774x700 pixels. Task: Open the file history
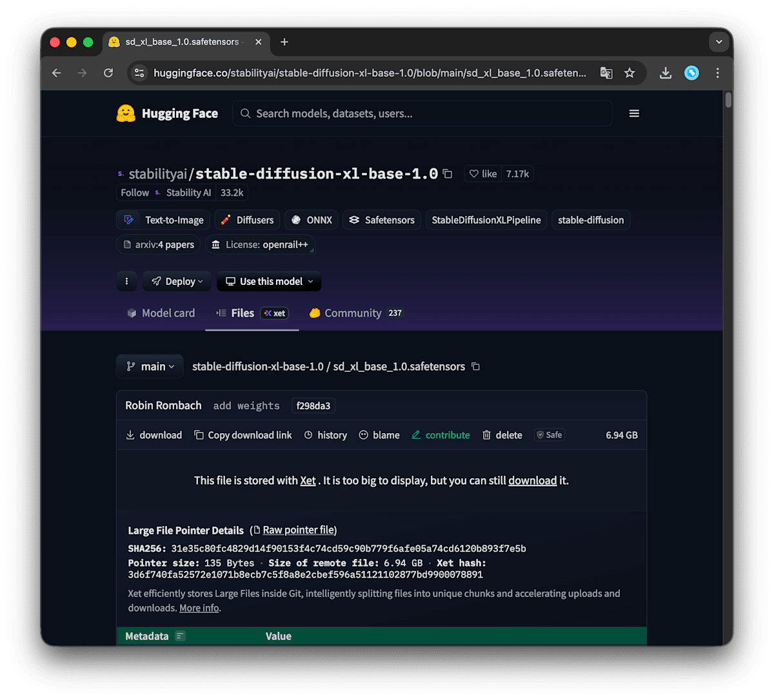click(x=326, y=435)
